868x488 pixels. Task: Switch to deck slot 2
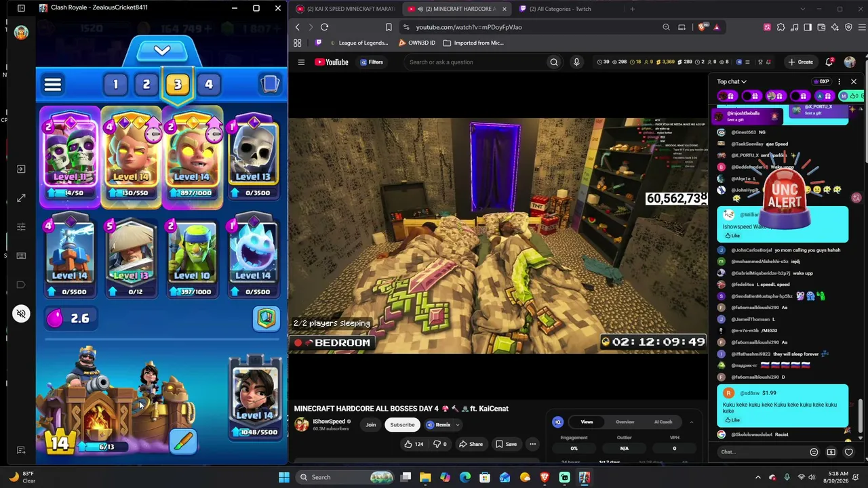click(146, 84)
